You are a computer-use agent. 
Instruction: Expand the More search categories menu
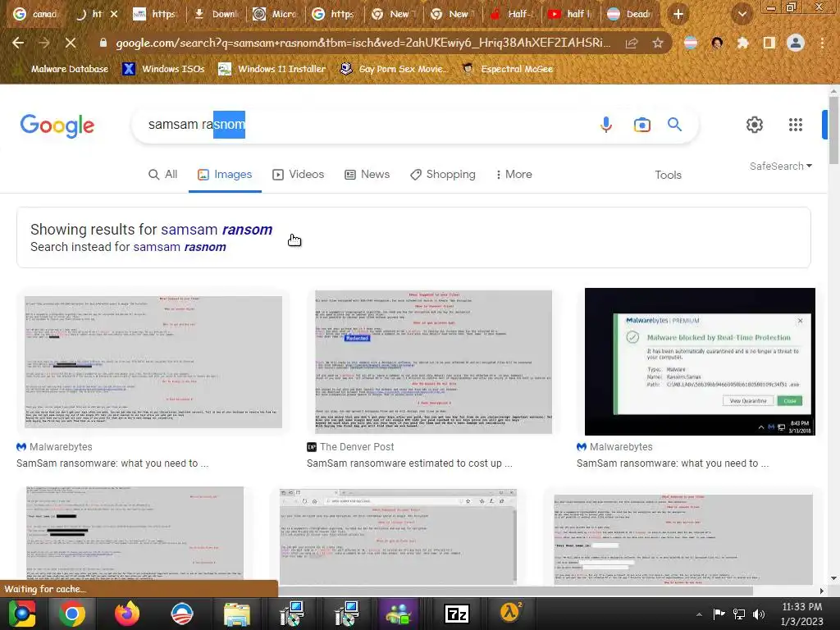[514, 175]
